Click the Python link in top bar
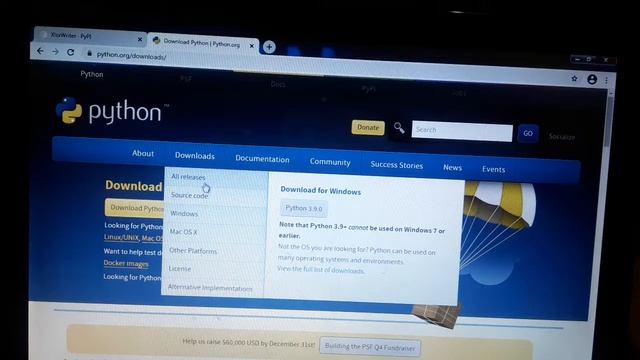 [x=92, y=74]
